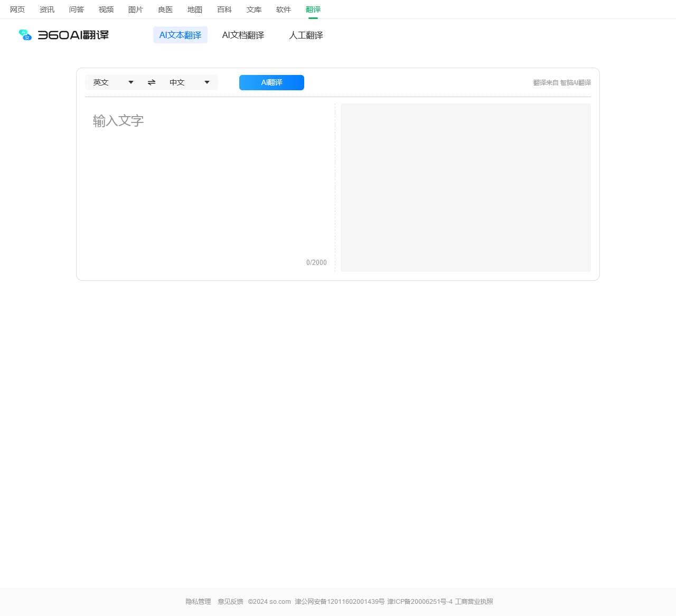The image size is (676, 616).
Task: Open 津ICP备20006251号-4 footer link
Action: (x=420, y=602)
